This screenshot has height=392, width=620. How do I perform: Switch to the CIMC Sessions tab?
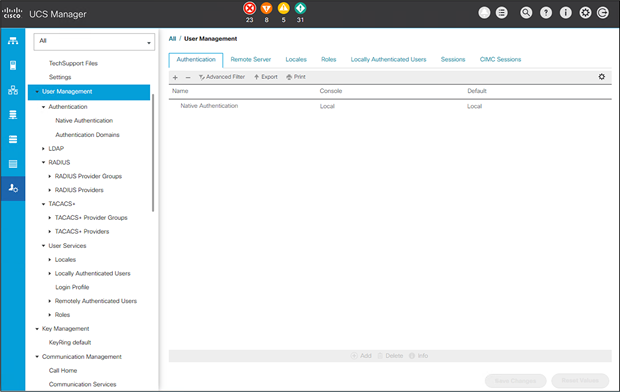pyautogui.click(x=501, y=60)
